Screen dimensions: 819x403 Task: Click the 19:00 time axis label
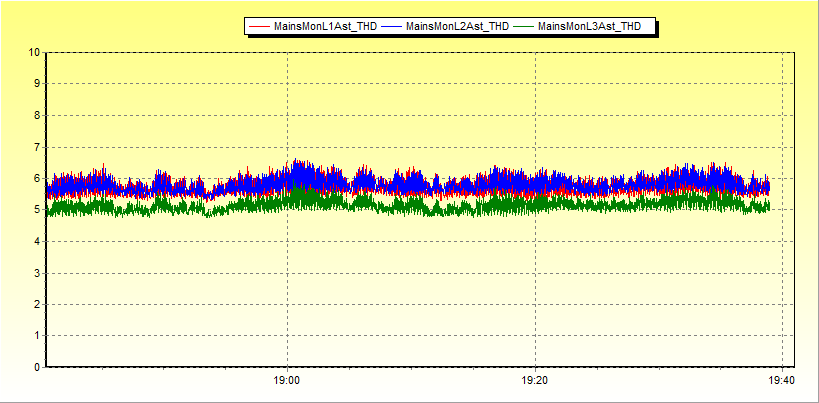point(287,381)
